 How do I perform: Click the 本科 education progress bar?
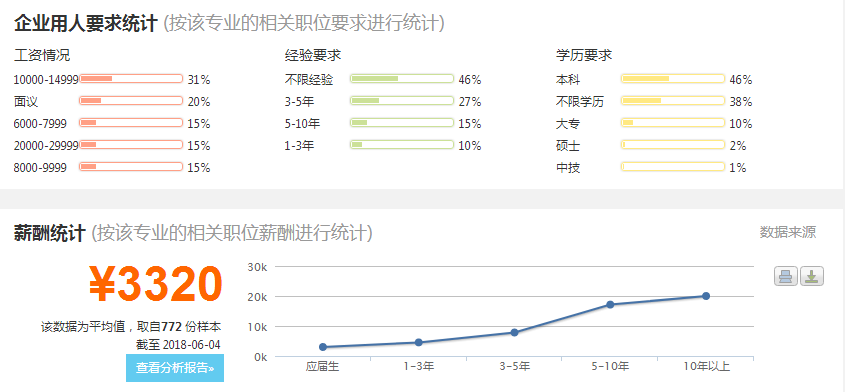coord(673,79)
